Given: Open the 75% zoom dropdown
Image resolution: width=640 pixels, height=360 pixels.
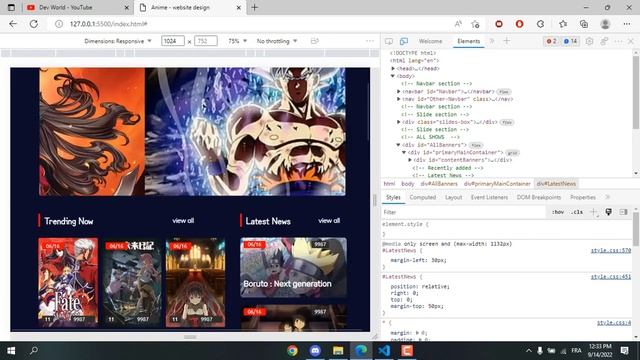Looking at the screenshot, I should point(238,41).
